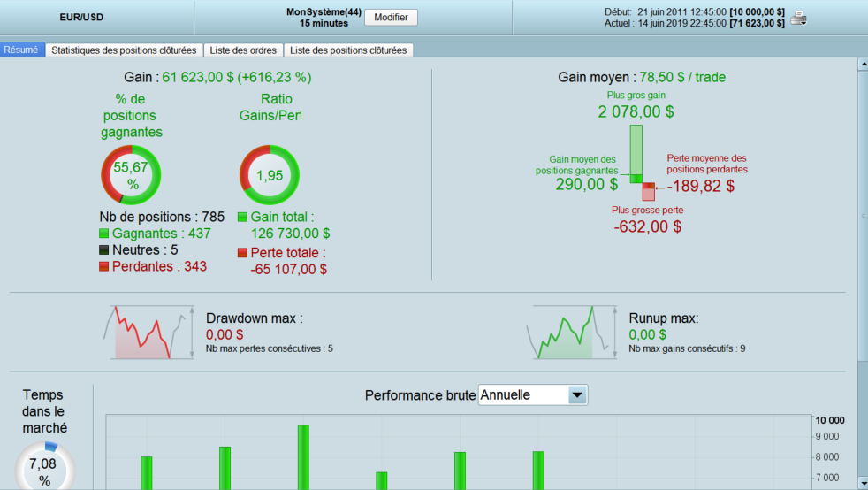Click the Drawdown max 0,00 $ value
The image size is (868, 490).
(225, 335)
